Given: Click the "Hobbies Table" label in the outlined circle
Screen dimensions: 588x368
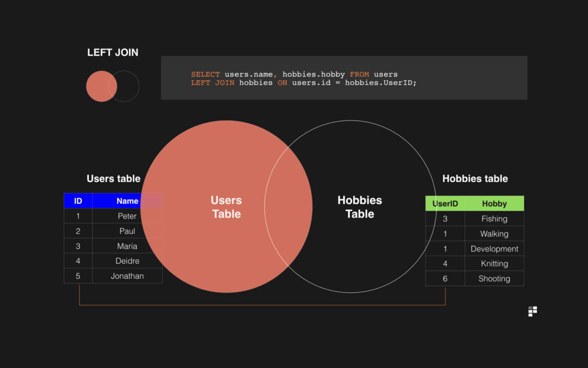Looking at the screenshot, I should [x=360, y=207].
